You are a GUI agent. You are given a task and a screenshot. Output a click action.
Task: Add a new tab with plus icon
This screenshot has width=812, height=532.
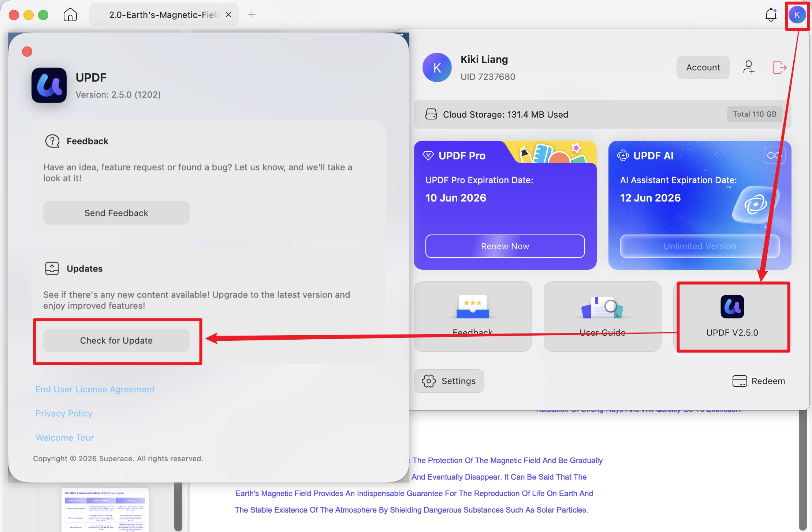coord(252,15)
